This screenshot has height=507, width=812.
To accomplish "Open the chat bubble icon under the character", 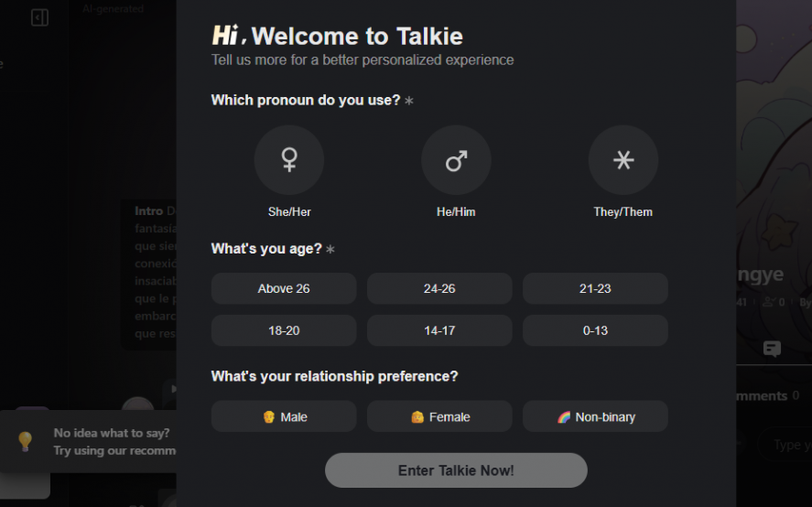I will pyautogui.click(x=772, y=349).
